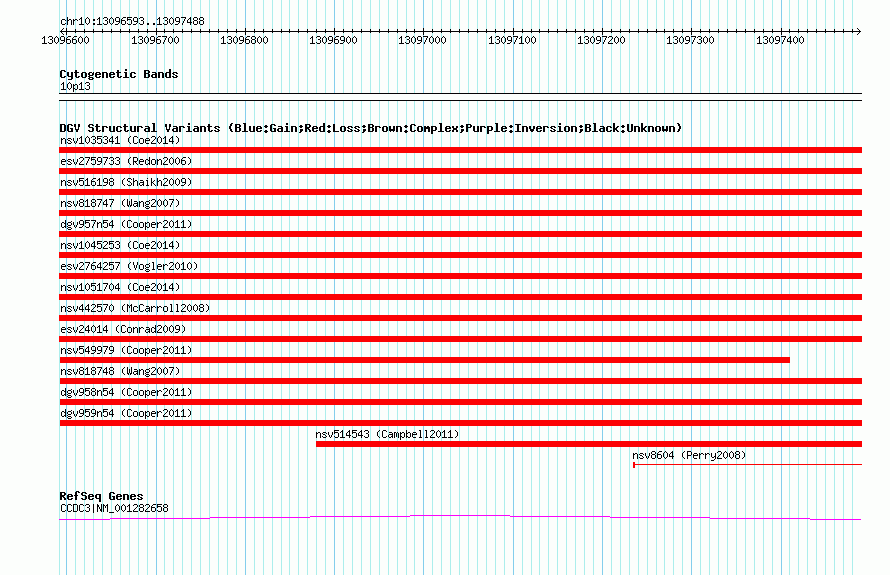Select the thin red line of nsv8604
The height and width of the screenshot is (575, 890).
pyautogui.click(x=748, y=465)
